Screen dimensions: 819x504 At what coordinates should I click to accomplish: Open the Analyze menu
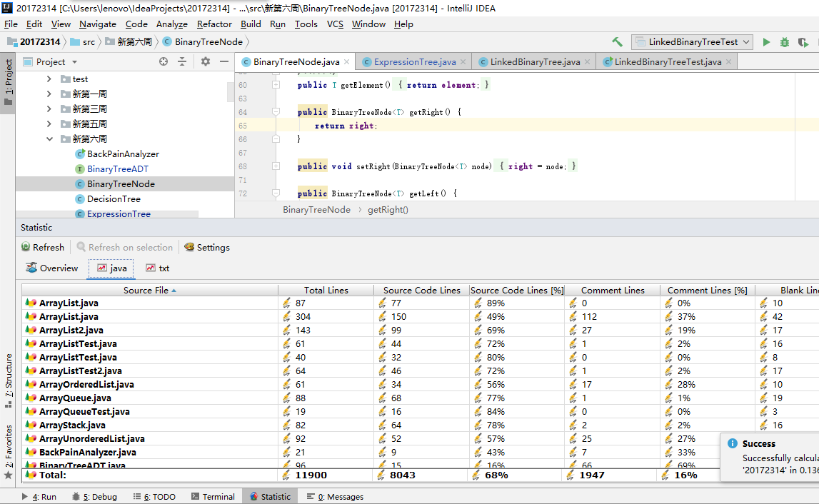172,24
